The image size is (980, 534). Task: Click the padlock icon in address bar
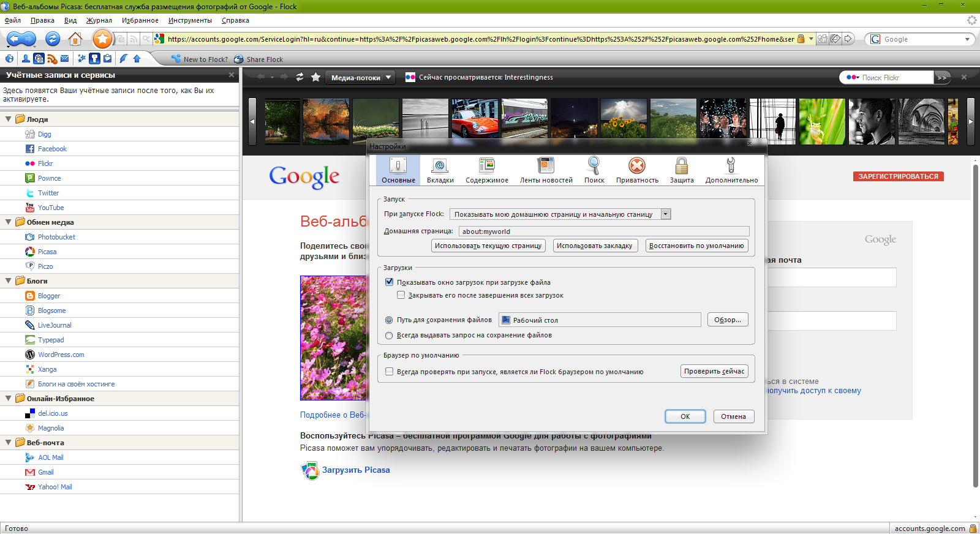pos(801,39)
